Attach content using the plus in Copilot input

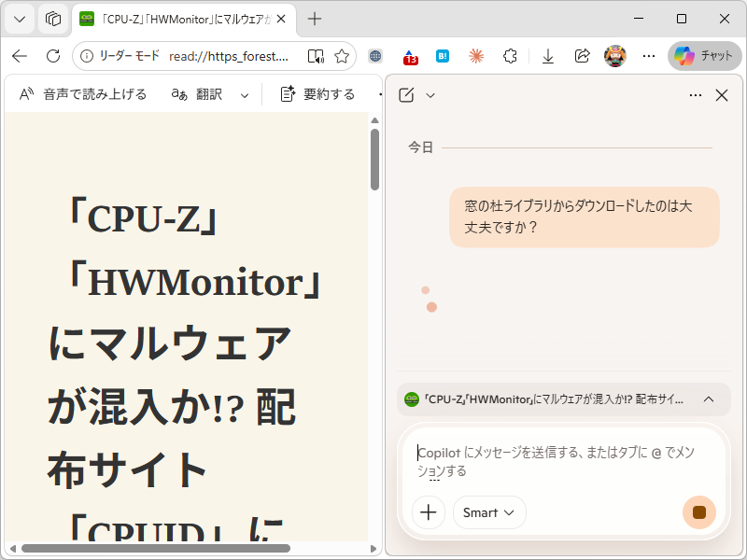pyautogui.click(x=428, y=512)
